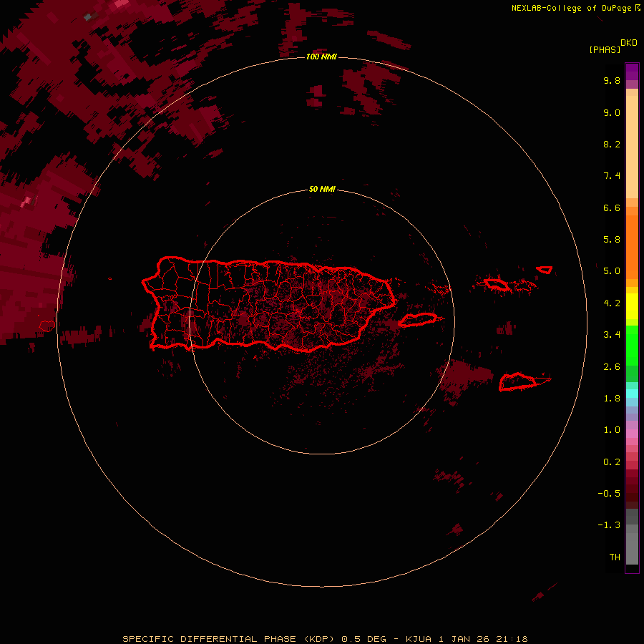Click the 1.0 scale value
This screenshot has height=644, width=644.
coord(612,430)
